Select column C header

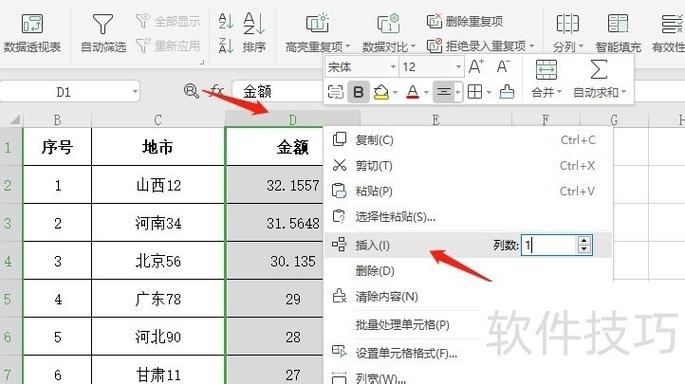click(x=158, y=119)
